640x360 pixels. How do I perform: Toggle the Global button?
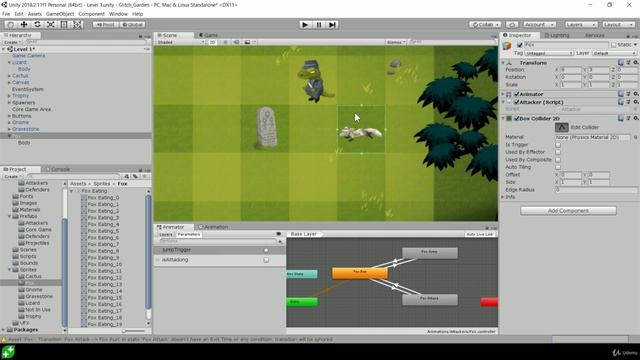point(132,24)
